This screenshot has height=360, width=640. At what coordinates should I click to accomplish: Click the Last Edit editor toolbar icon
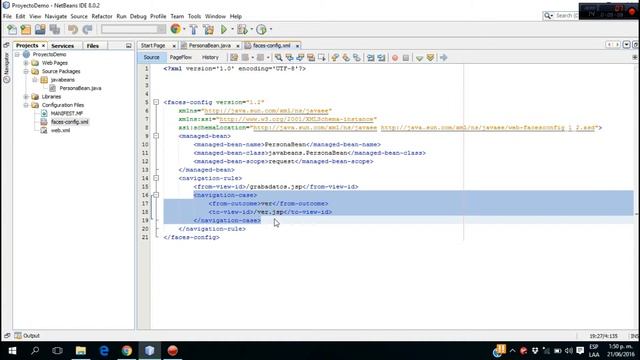[234, 58]
